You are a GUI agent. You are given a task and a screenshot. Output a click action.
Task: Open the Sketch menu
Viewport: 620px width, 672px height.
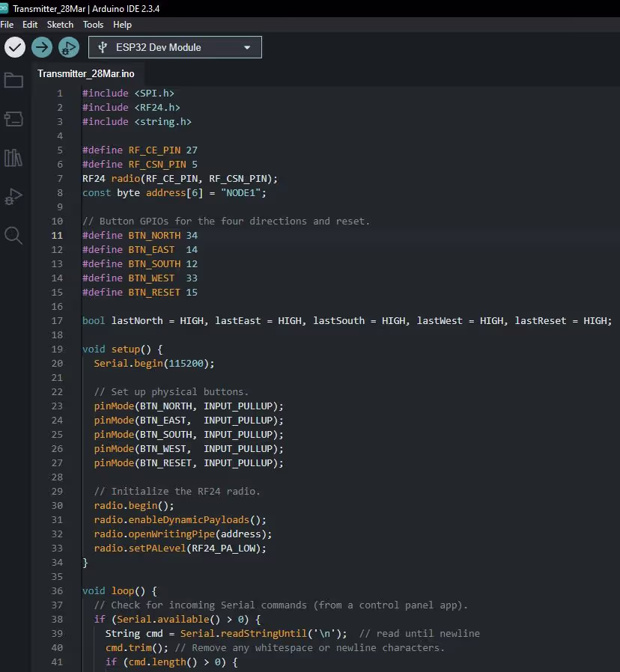tap(60, 25)
